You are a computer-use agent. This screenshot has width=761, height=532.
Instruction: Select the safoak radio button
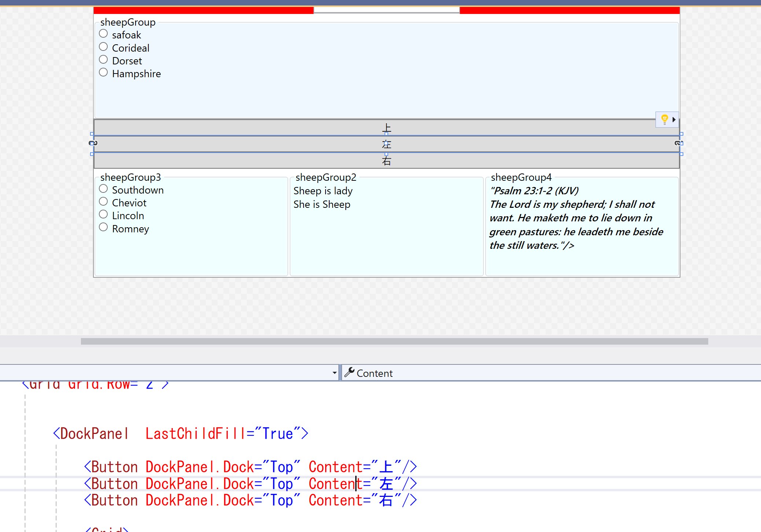pos(104,34)
